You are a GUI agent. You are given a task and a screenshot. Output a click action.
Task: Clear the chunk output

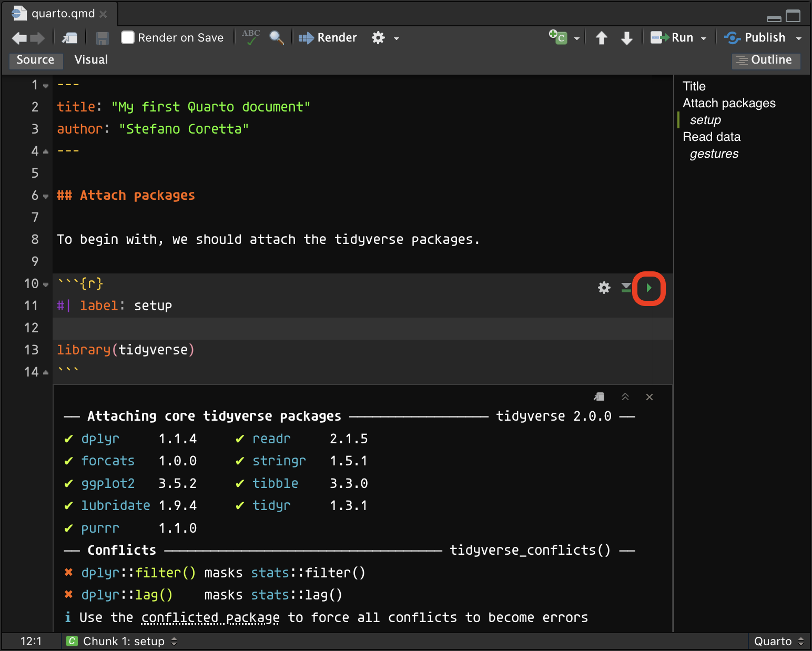(649, 397)
